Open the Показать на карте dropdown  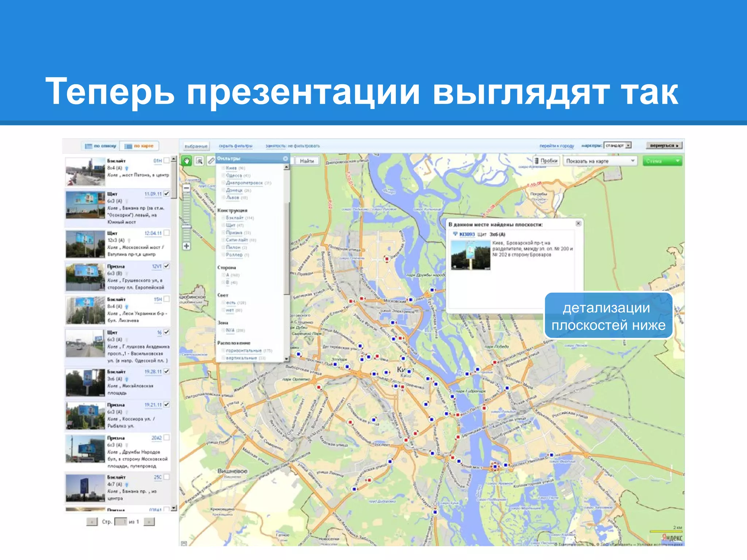click(600, 161)
